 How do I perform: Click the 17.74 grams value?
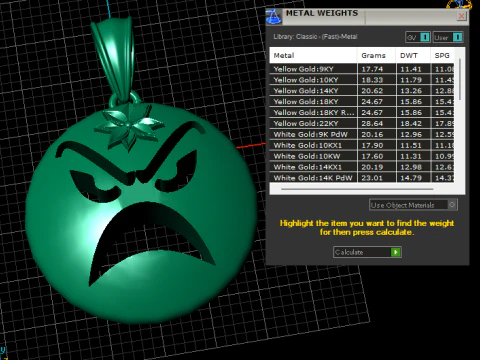click(372, 69)
